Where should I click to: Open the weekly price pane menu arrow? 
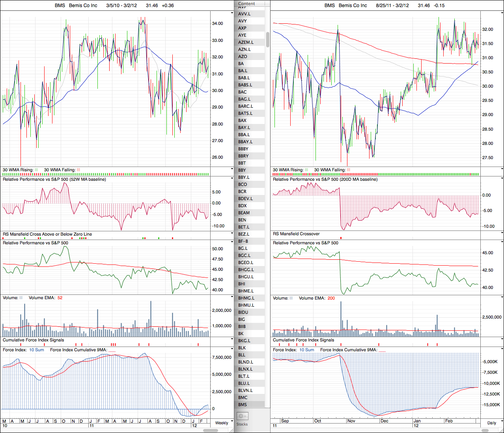point(232,13)
